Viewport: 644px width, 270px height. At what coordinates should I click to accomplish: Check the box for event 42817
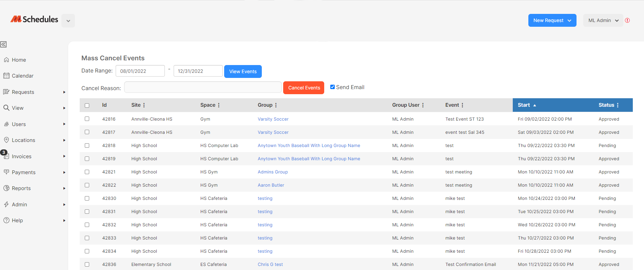pos(87,132)
